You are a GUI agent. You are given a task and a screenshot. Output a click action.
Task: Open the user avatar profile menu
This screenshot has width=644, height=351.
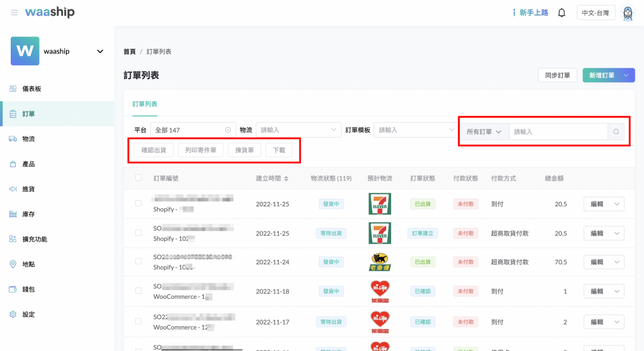point(627,13)
